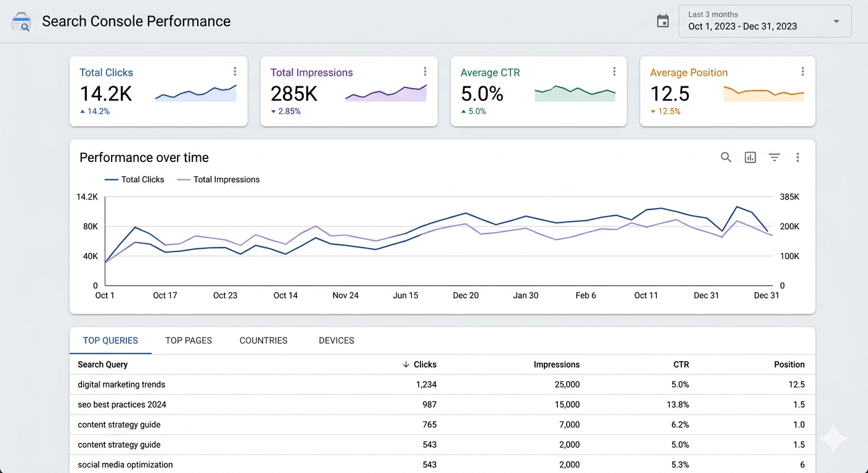868x473 pixels.
Task: Click the Average Position sparkline chart
Action: 764,94
